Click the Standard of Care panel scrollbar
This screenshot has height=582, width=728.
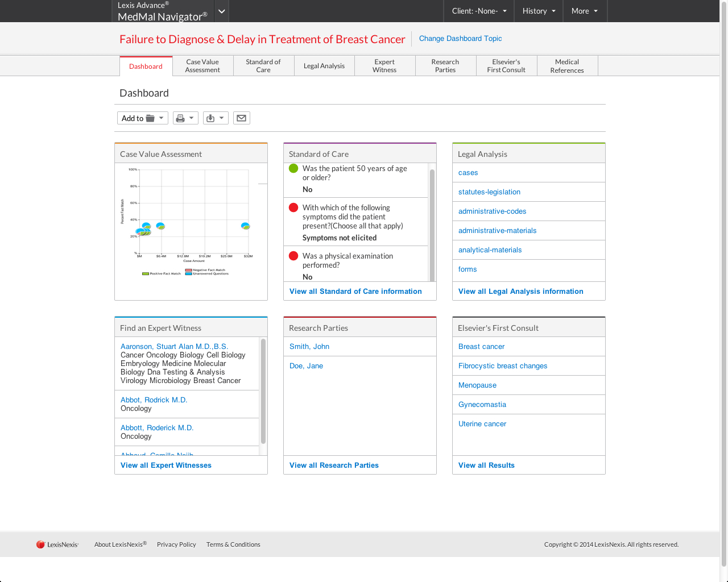tap(432, 225)
